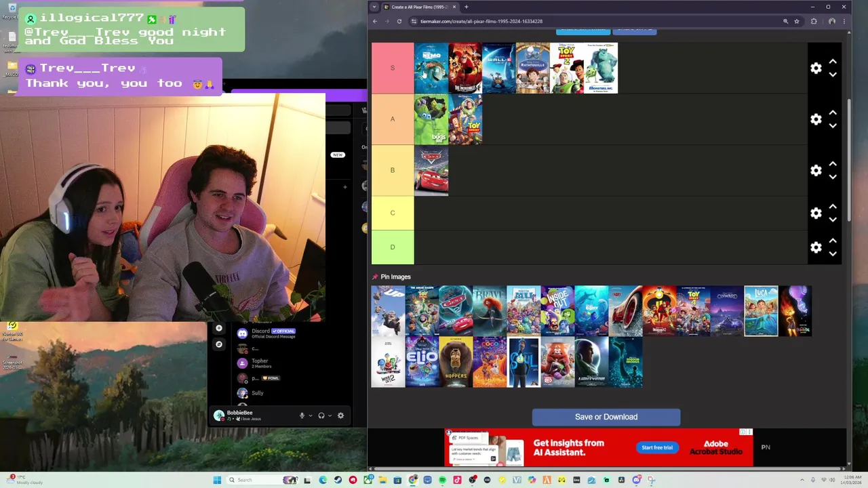Move D tier row down with arrow
Viewport: 868px width, 488px height.
(x=833, y=254)
